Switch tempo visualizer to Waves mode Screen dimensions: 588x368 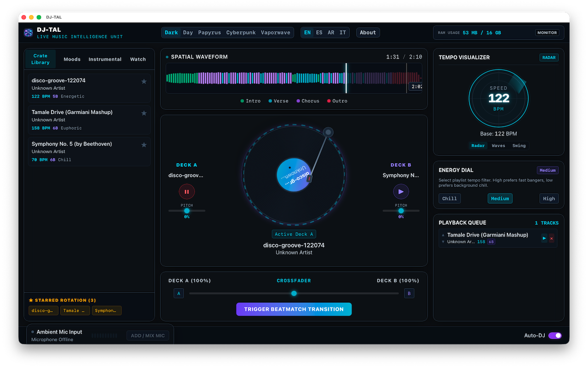[498, 145]
